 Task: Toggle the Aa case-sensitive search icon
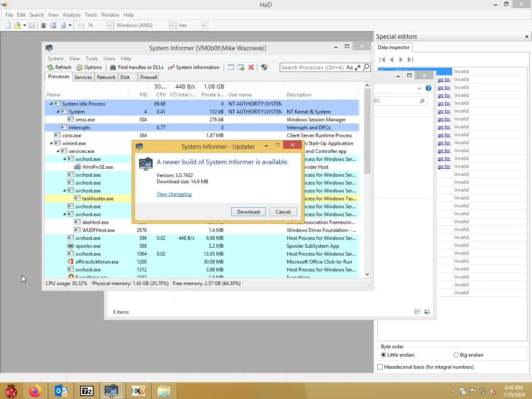click(350, 67)
